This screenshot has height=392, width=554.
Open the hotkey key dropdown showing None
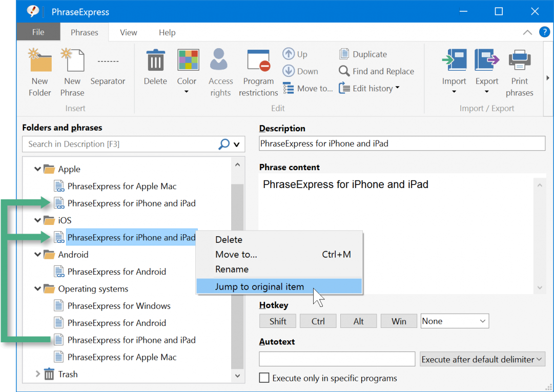click(455, 321)
